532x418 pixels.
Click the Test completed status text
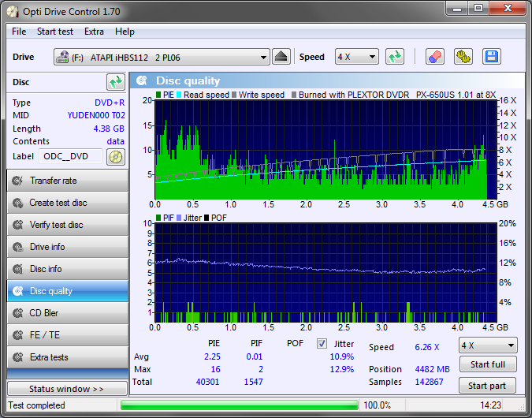pyautogui.click(x=36, y=405)
